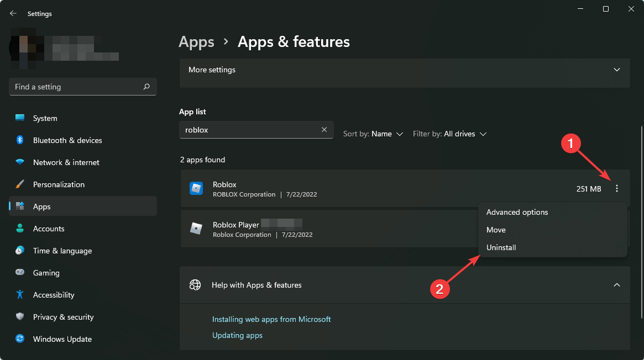Click the Apps breadcrumb link
The height and width of the screenshot is (360, 644).
[196, 42]
